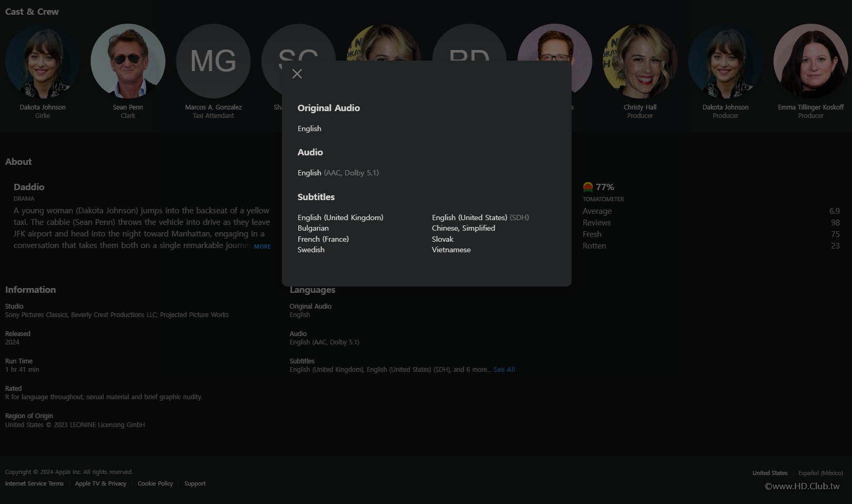The height and width of the screenshot is (504, 852).
Task: Open Apple TV & Privacy footer link
Action: 101,483
